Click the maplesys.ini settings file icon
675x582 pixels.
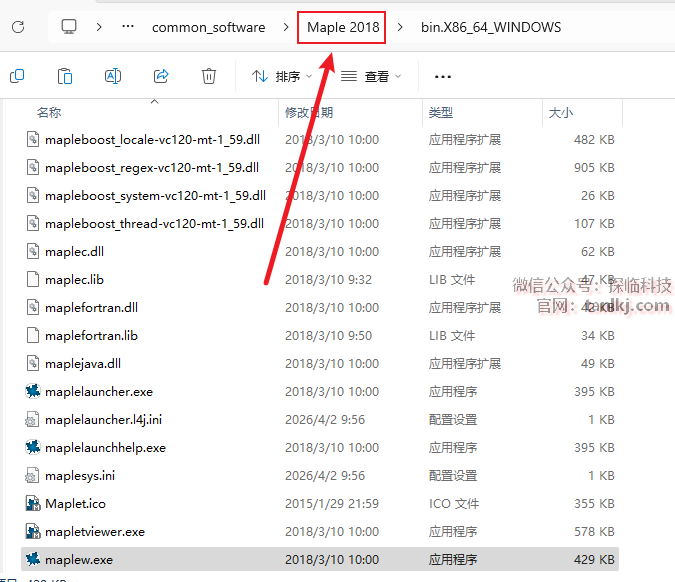click(x=32, y=475)
